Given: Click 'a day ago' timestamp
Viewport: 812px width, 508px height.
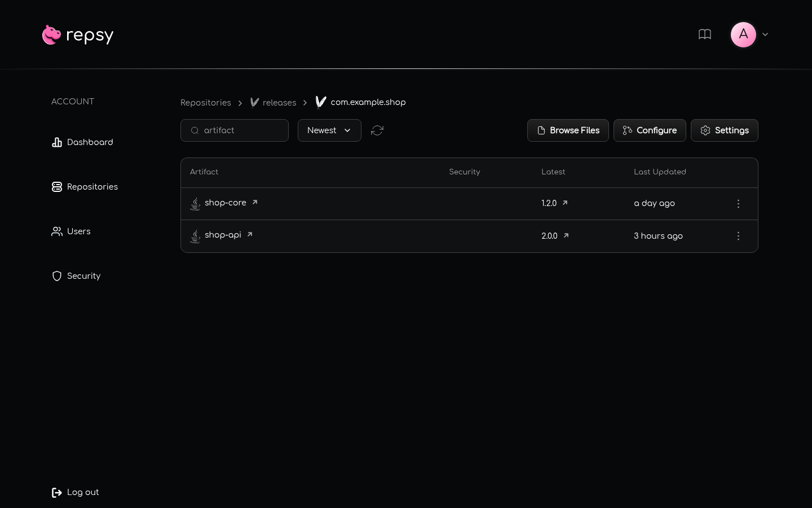Looking at the screenshot, I should pyautogui.click(x=654, y=203).
